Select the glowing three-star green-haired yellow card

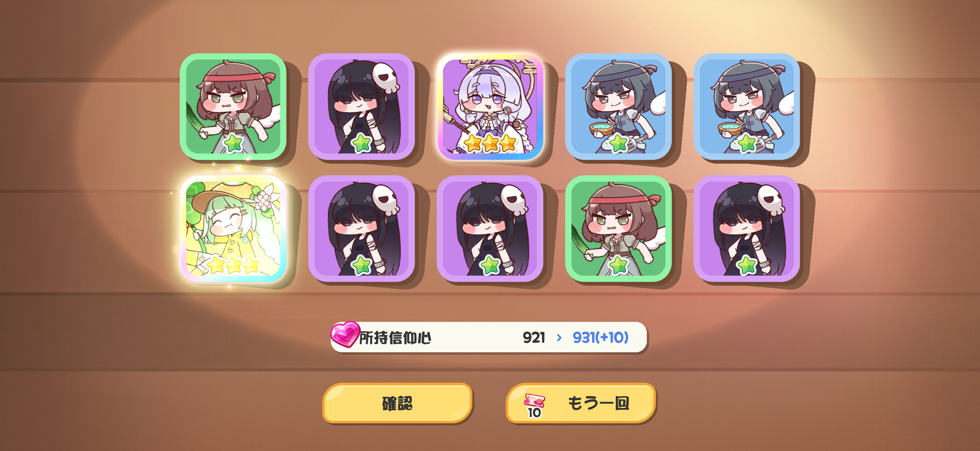[233, 229]
